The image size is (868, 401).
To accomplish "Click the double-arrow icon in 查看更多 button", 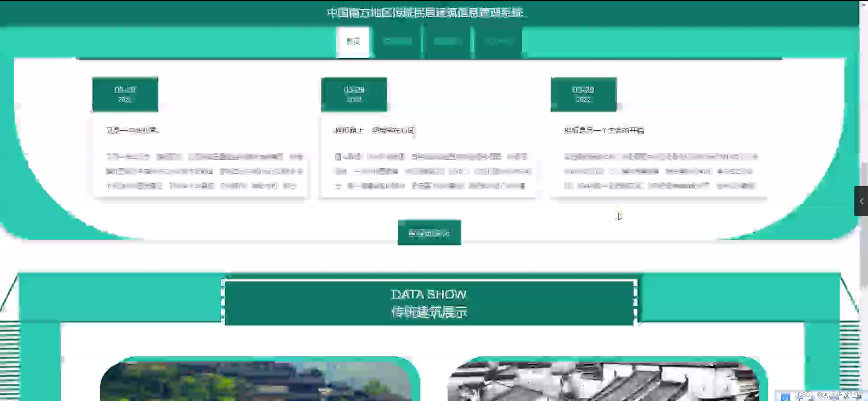I will (447, 233).
